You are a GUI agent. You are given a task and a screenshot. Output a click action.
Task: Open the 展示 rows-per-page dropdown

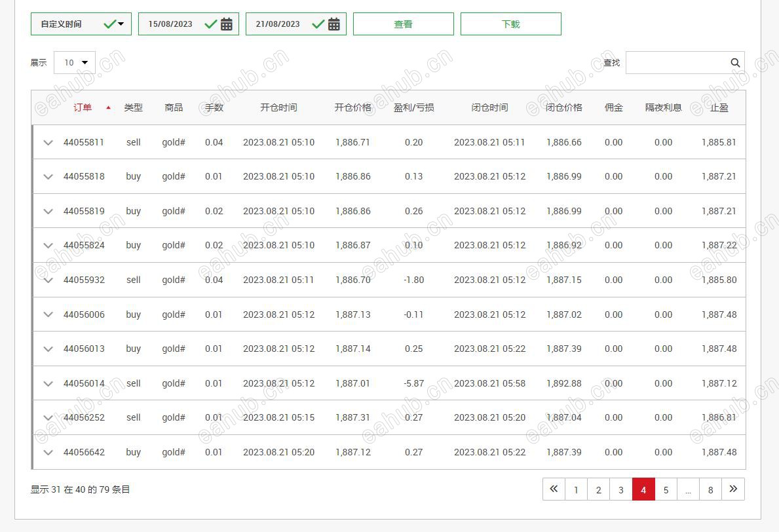75,63
